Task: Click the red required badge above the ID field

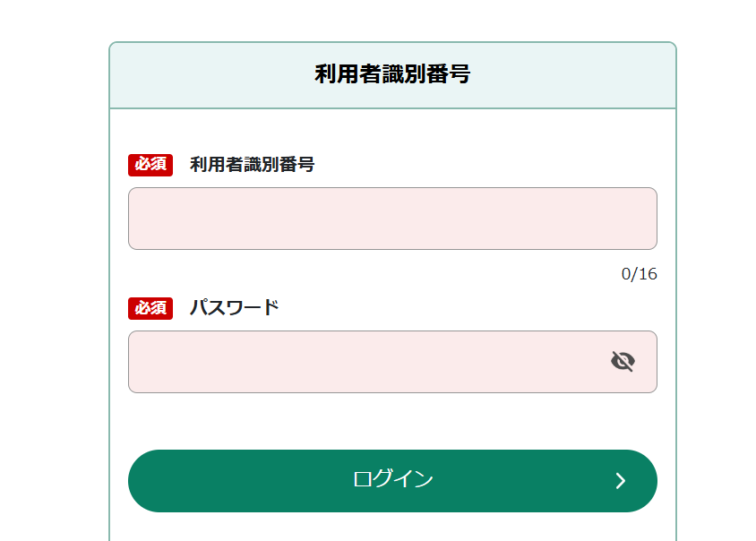Action: (x=150, y=165)
